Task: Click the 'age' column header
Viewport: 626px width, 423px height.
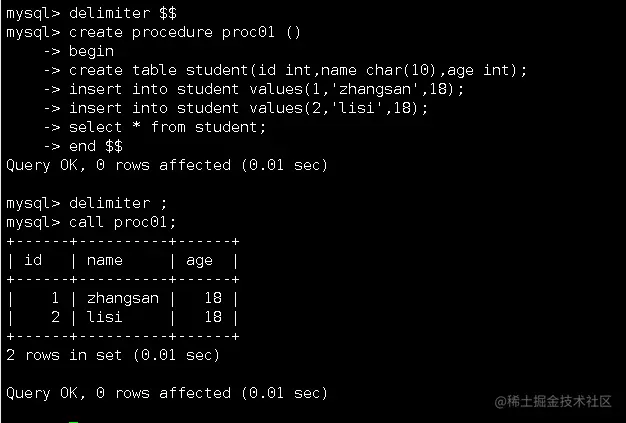Action: click(x=199, y=260)
